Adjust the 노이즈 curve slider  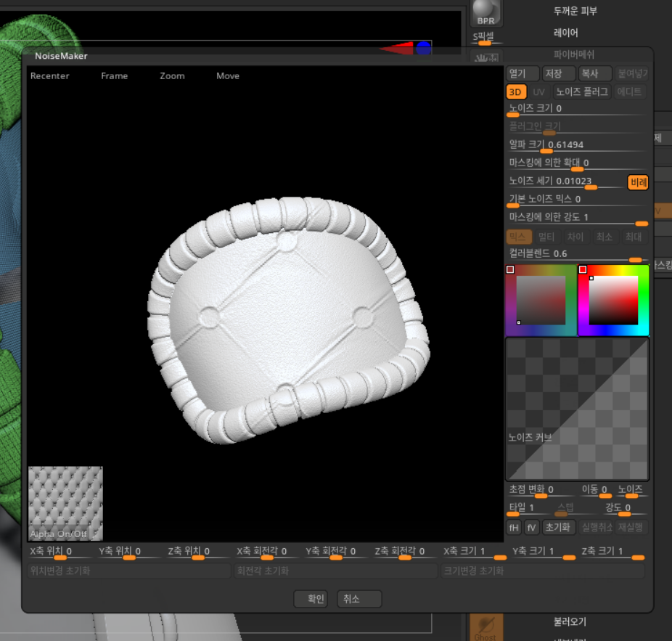tap(631, 491)
